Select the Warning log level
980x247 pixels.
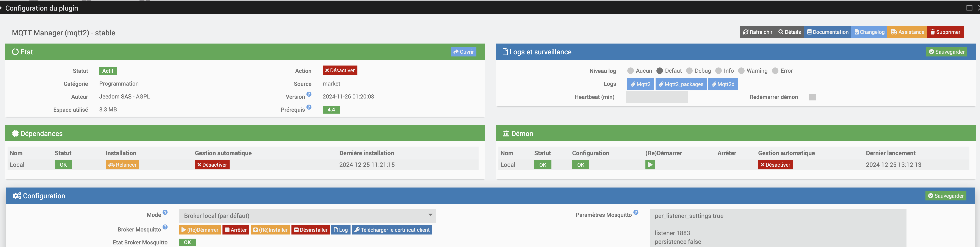741,71
